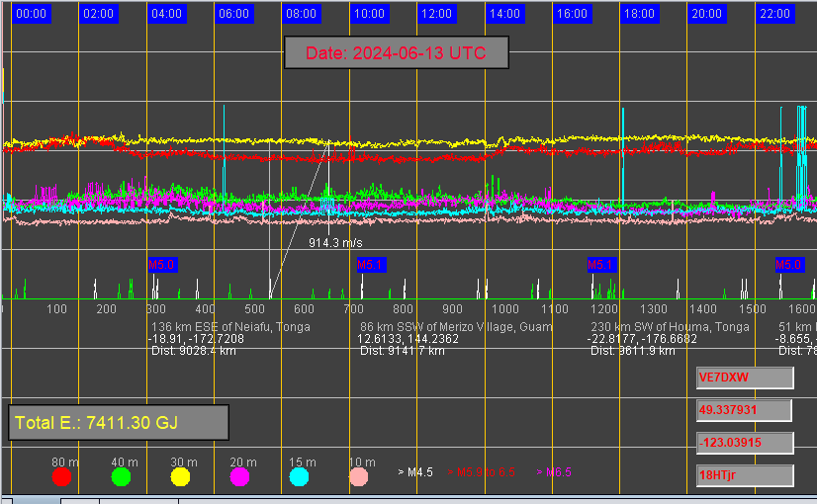Click the pink 10 m band circle
Viewport: 817px width, 504px height.
[x=360, y=477]
